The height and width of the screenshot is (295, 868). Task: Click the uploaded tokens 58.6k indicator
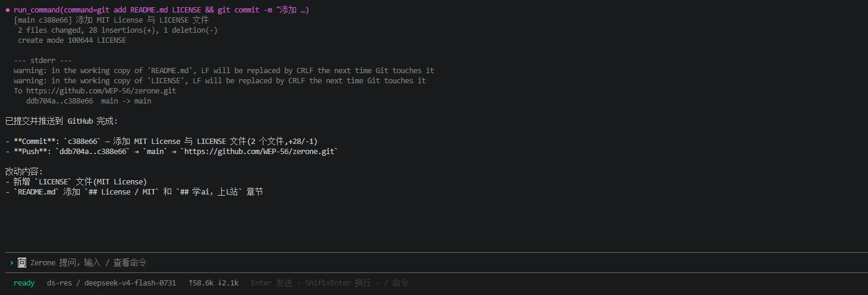pos(201,283)
